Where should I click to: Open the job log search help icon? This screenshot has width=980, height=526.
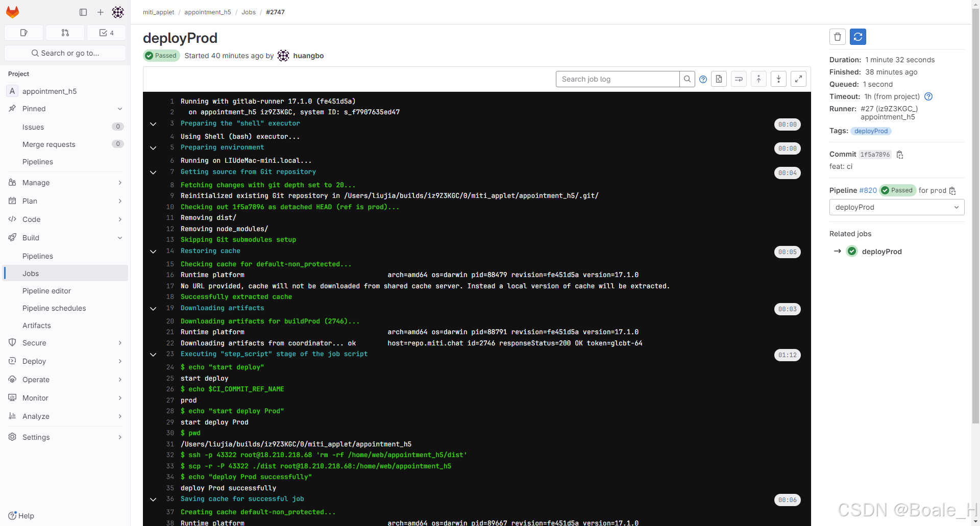703,79
